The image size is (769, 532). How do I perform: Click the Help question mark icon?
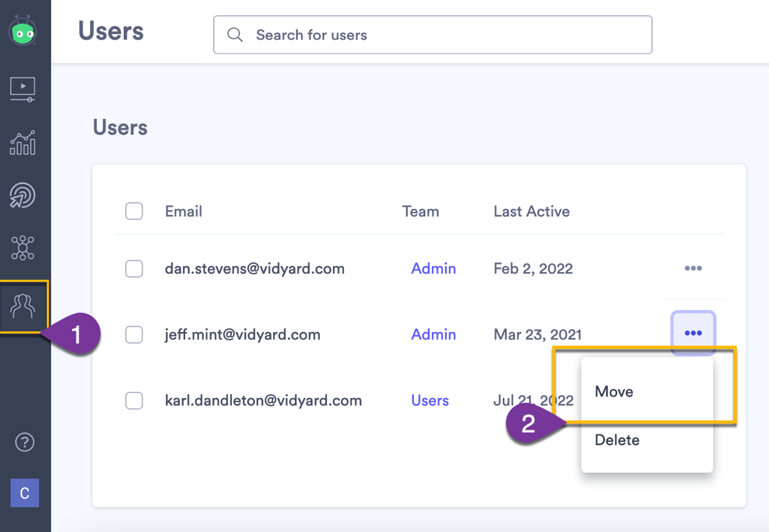(x=24, y=443)
